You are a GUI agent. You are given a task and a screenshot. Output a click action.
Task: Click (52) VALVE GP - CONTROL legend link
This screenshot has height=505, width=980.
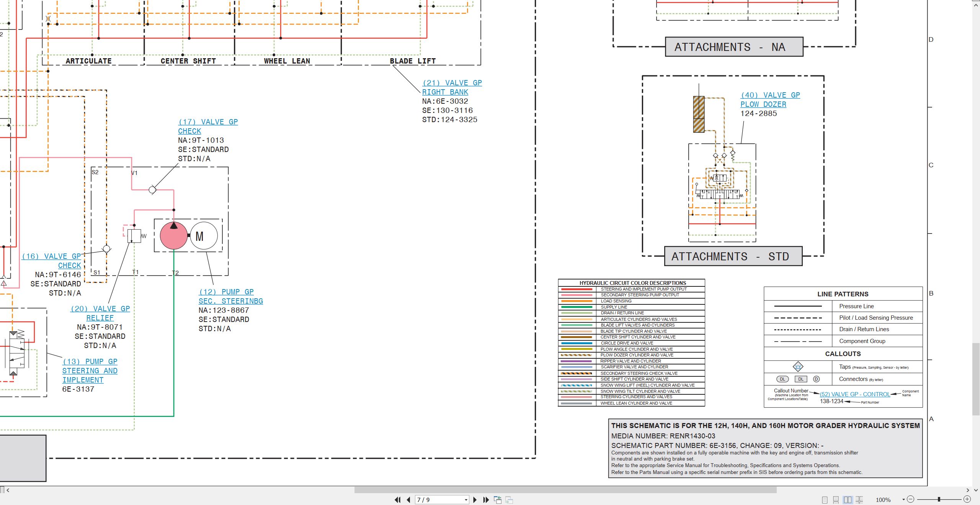pos(855,394)
